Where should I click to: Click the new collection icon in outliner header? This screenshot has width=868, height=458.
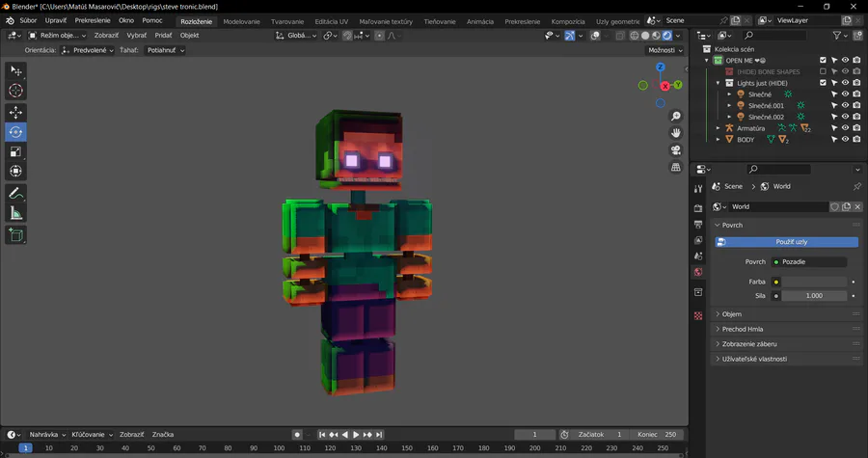858,36
